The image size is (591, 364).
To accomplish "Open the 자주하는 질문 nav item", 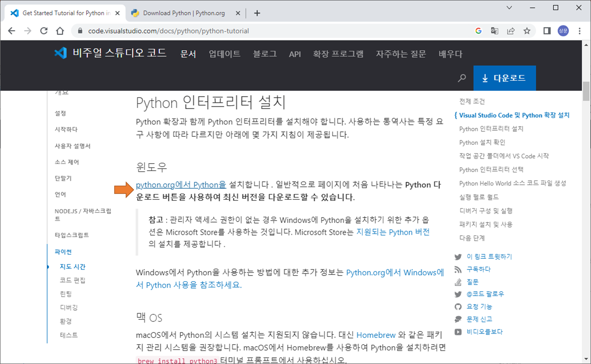I will [401, 54].
